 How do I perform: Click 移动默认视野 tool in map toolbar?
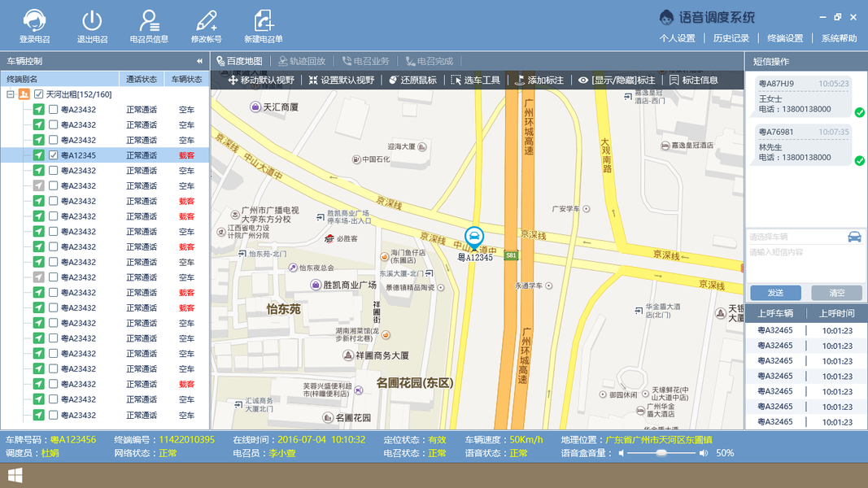(261, 81)
